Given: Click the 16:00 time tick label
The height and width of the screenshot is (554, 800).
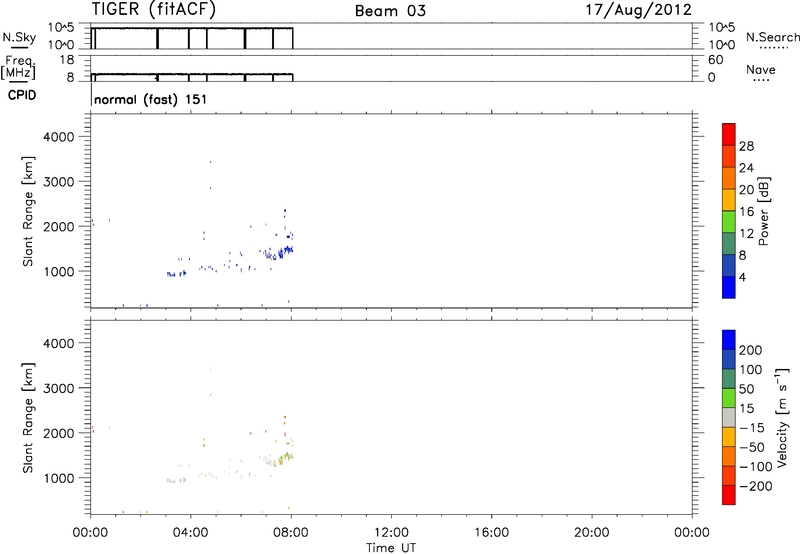Looking at the screenshot, I should [x=491, y=533].
